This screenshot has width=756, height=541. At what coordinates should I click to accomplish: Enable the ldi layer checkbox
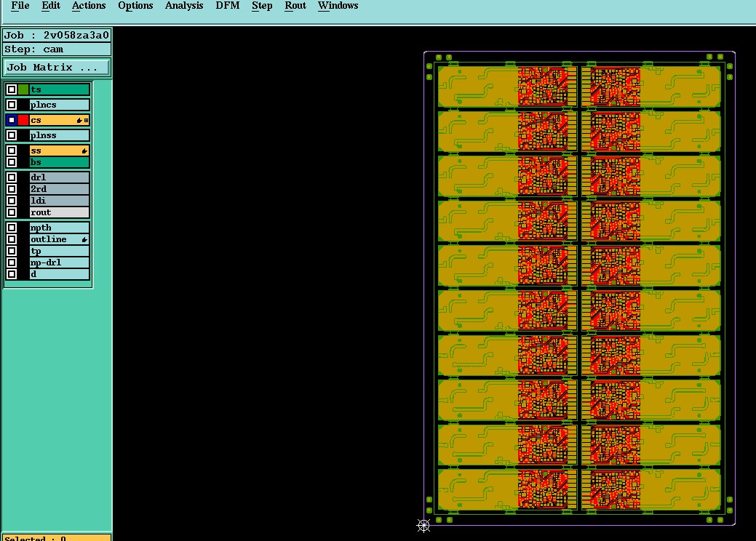12,201
